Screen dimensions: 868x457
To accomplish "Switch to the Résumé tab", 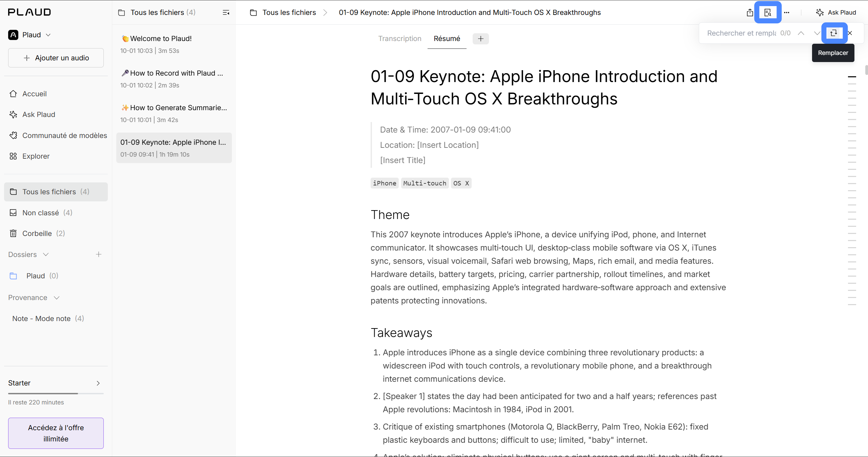I will pos(447,39).
